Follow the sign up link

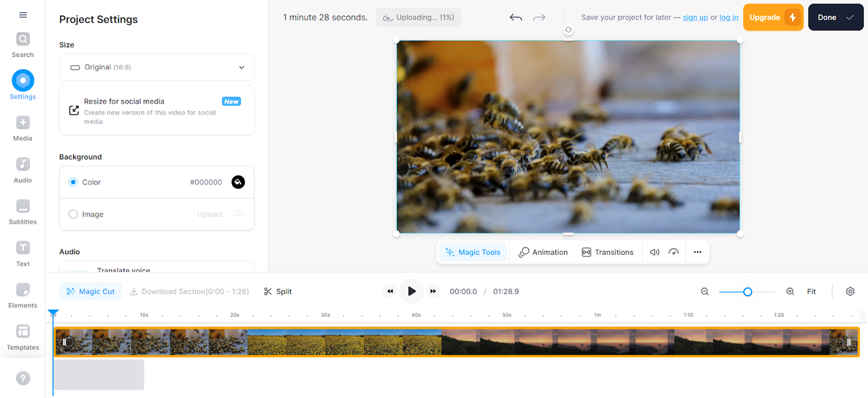pos(695,18)
